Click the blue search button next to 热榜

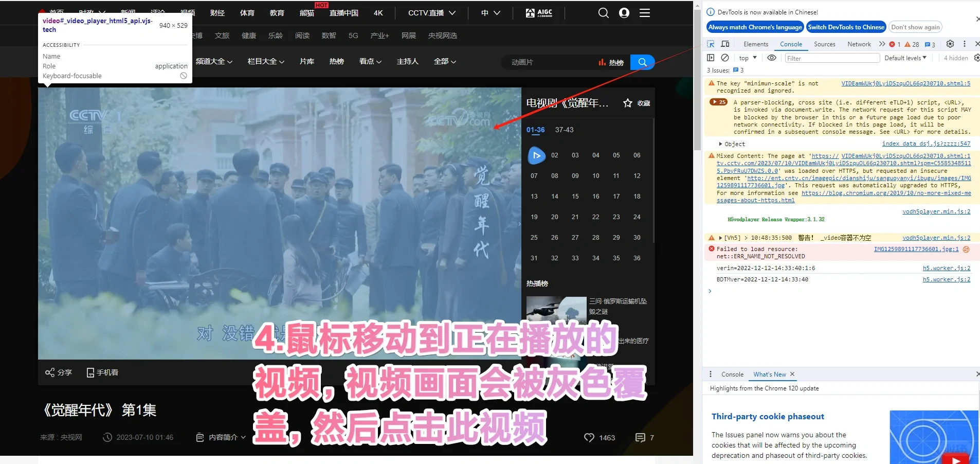[642, 62]
